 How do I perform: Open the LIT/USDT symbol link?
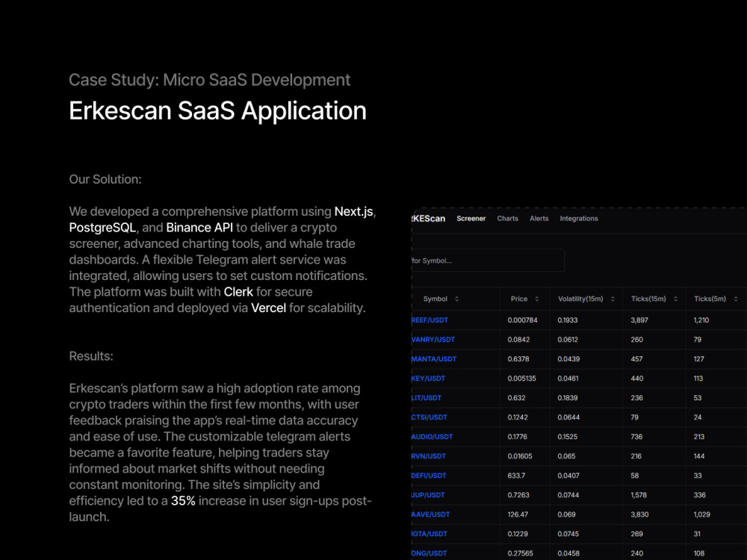coord(427,398)
